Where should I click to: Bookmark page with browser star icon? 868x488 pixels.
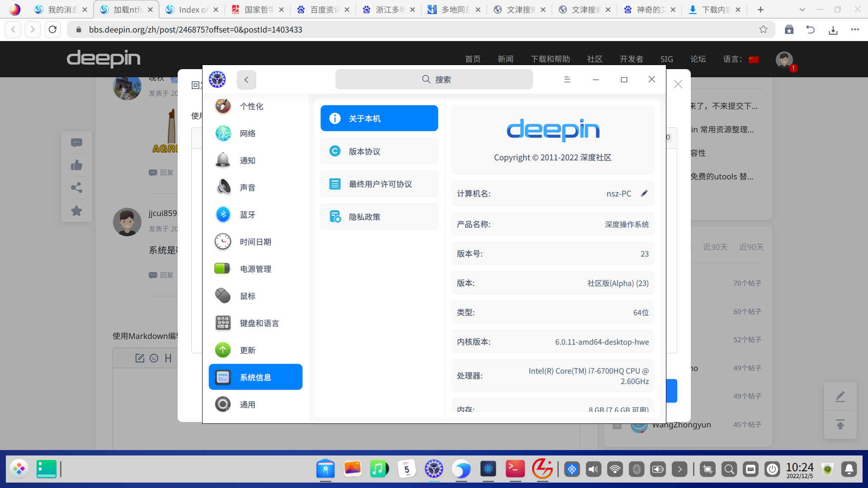763,29
